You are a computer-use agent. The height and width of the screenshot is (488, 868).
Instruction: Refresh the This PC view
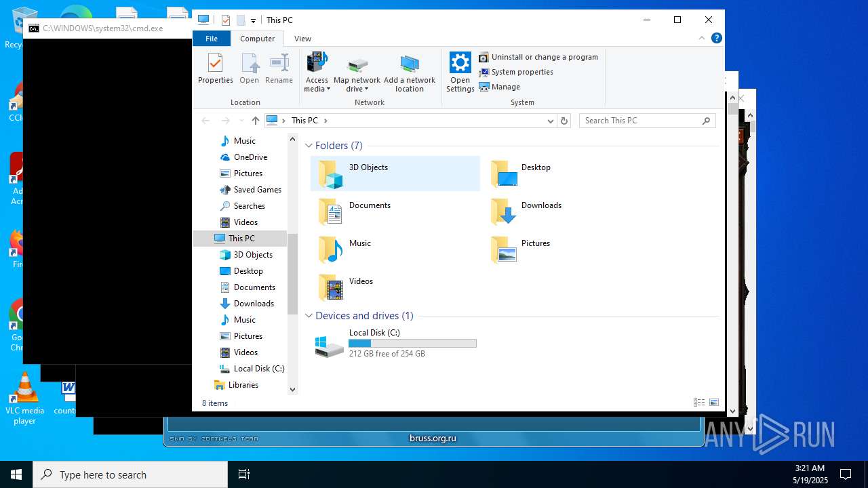click(564, 121)
